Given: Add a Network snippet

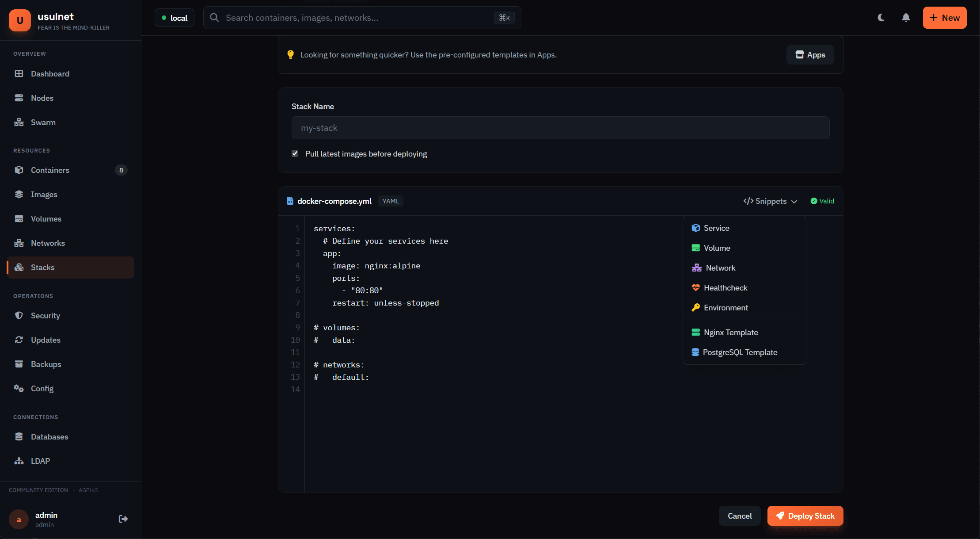Looking at the screenshot, I should coord(719,268).
